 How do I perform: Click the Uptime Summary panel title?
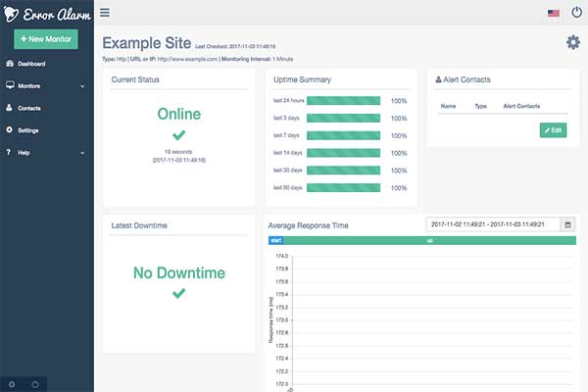(302, 79)
